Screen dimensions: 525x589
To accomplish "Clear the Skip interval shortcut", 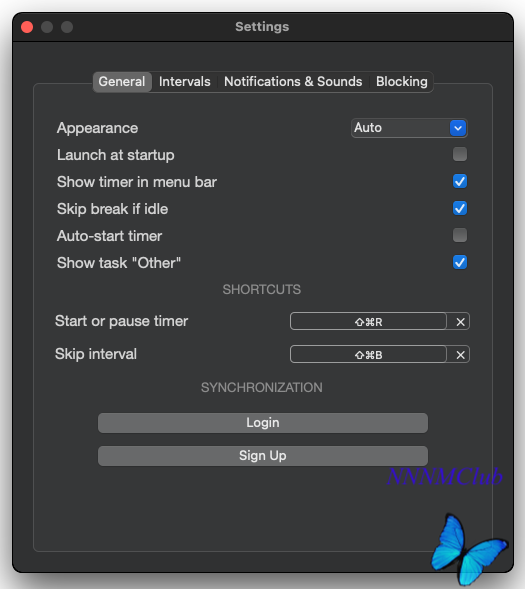I will point(460,355).
